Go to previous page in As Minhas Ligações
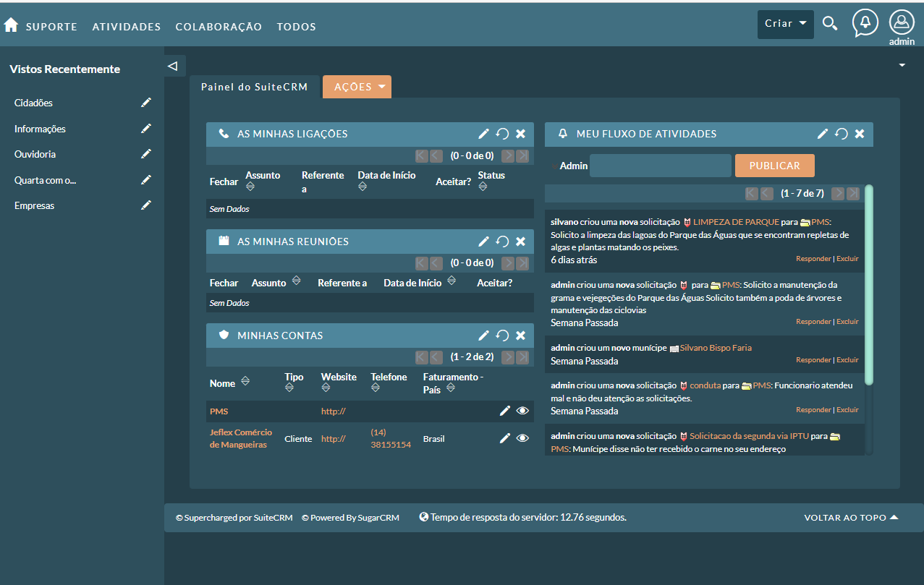The image size is (924, 585). 436,155
